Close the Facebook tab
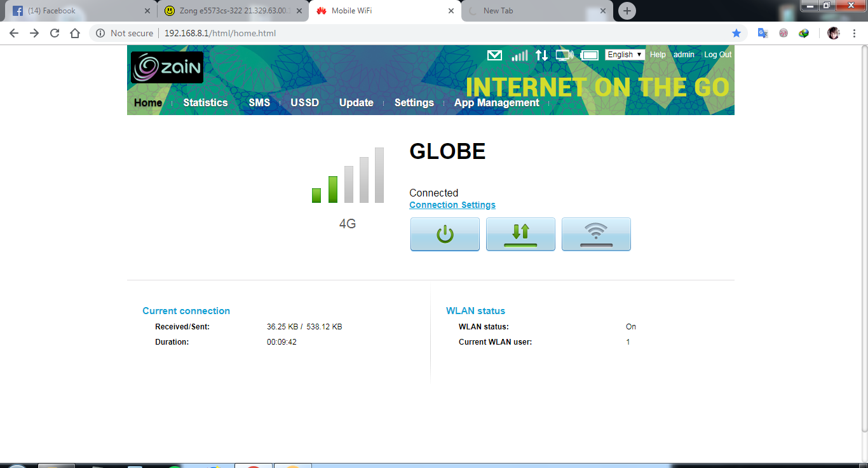The height and width of the screenshot is (468, 868). [147, 11]
